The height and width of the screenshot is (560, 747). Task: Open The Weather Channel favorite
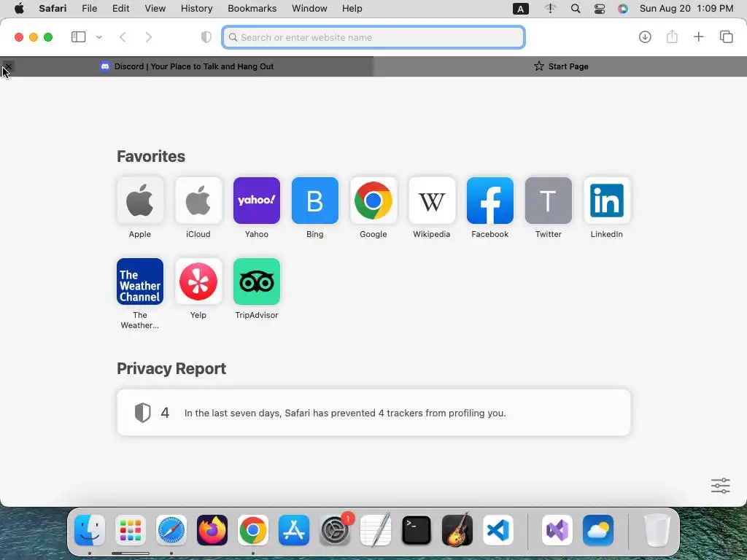point(139,281)
